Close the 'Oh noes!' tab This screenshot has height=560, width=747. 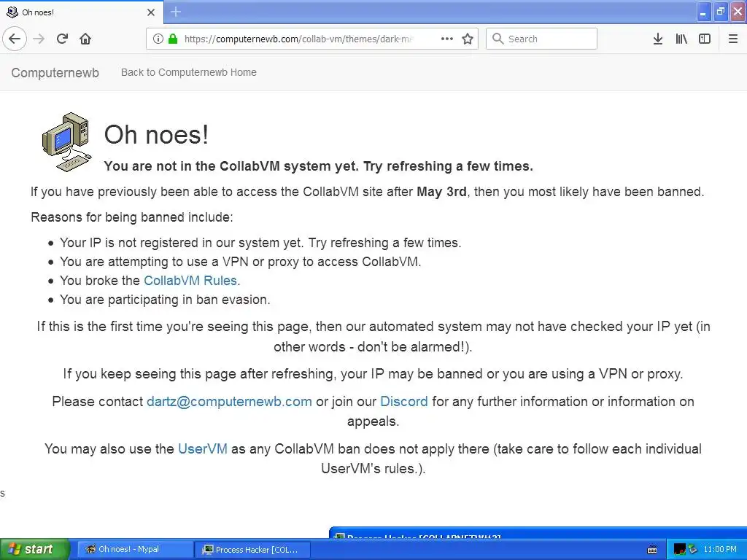(151, 12)
